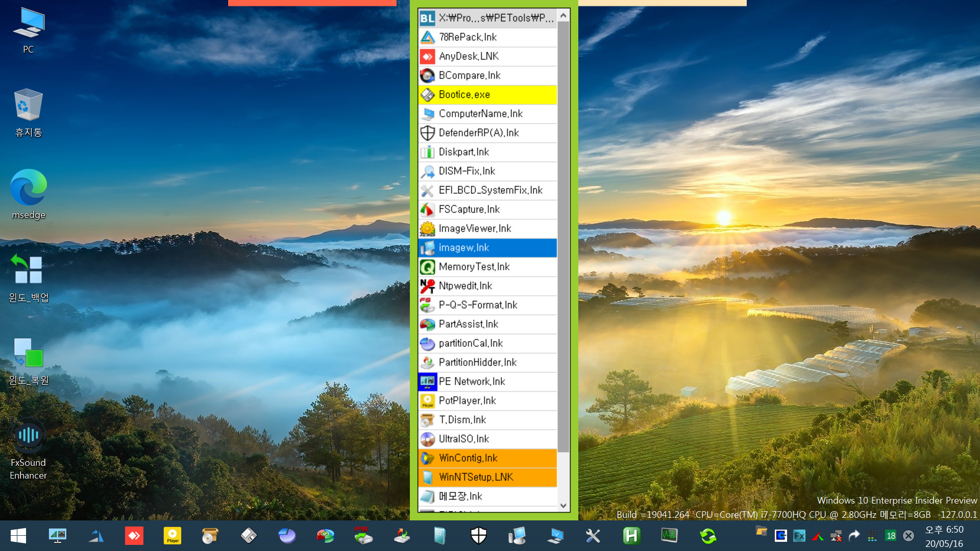Select PartAssist.lnk in the list
Viewport: 980px width, 551px height.
point(487,324)
